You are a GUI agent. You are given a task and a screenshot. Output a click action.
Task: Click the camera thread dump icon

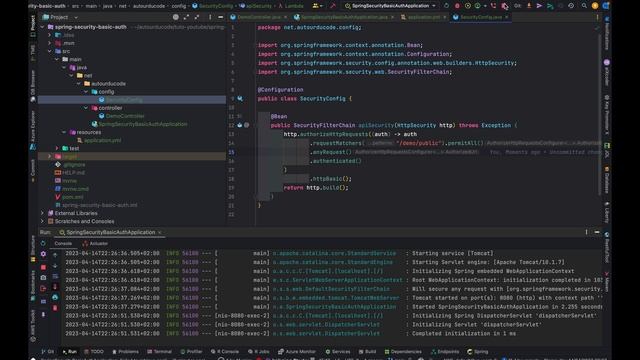click(x=43, y=278)
